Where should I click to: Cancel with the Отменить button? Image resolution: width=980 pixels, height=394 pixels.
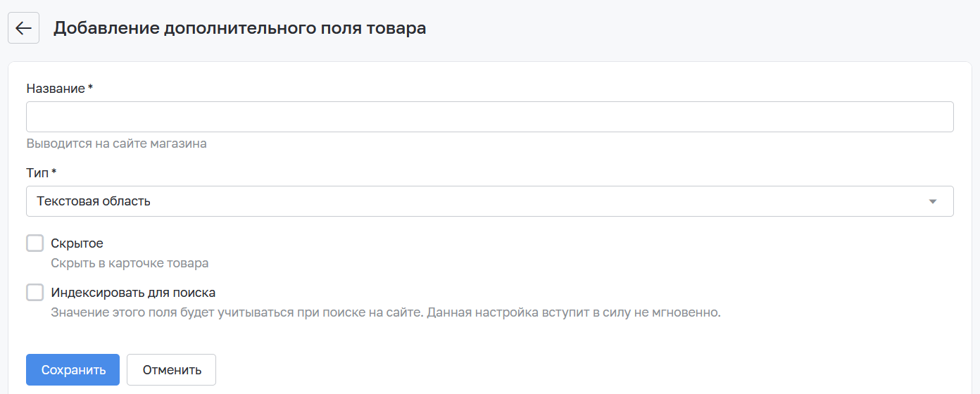(x=172, y=370)
